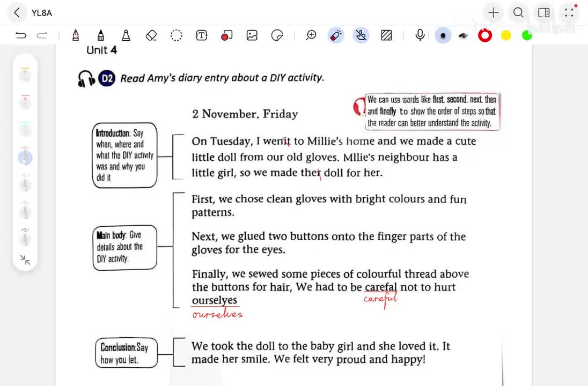Click the Conclusion note box
The height and width of the screenshot is (386, 588).
[127, 353]
